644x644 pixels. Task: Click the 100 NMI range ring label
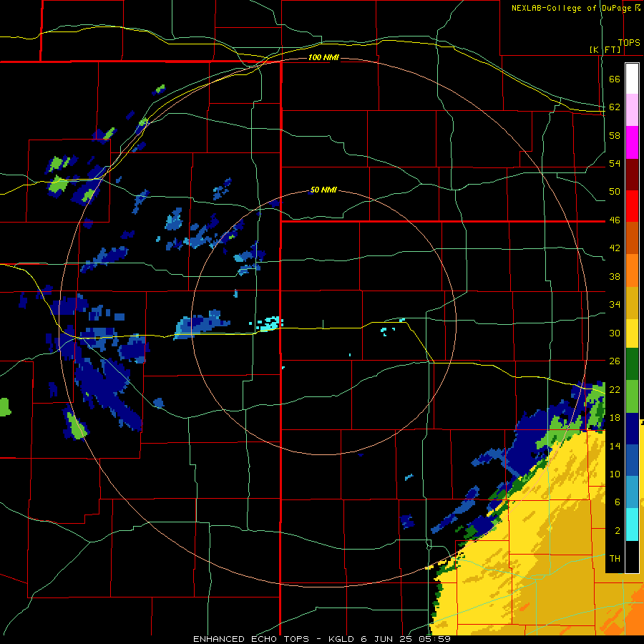click(323, 57)
